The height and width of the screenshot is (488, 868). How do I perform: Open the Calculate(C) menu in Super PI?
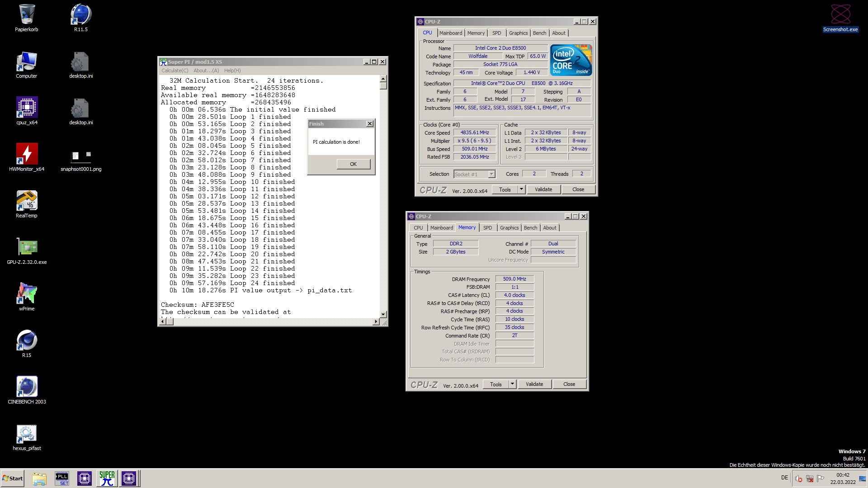point(175,70)
